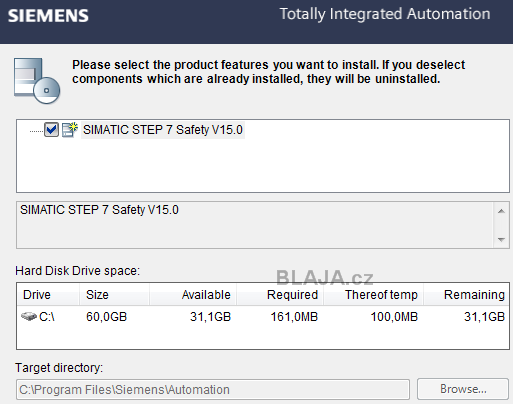Click the SIEMENS logo
The image size is (513, 404).
pos(48,16)
